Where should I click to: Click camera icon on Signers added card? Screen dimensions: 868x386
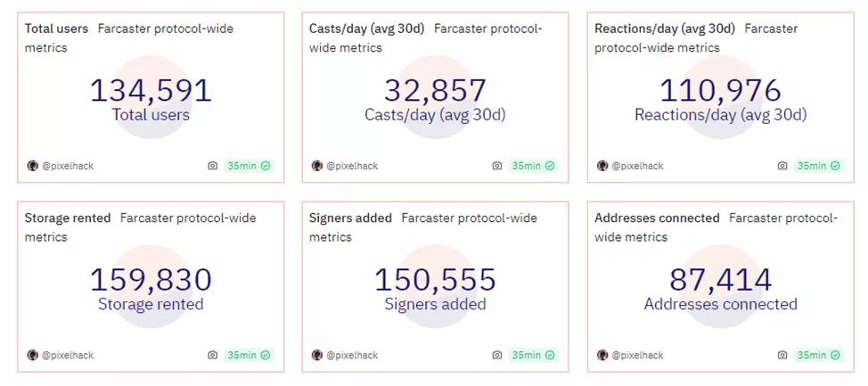(x=497, y=355)
